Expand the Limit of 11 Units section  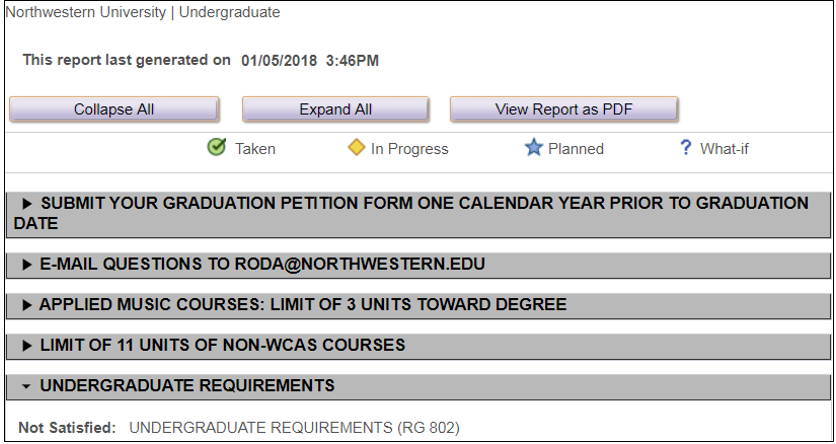(27, 346)
